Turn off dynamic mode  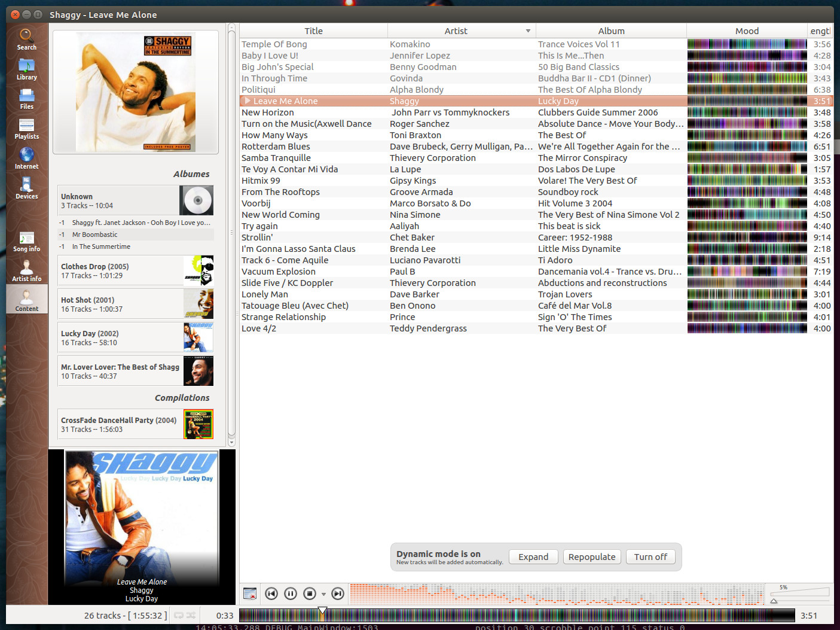tap(650, 557)
